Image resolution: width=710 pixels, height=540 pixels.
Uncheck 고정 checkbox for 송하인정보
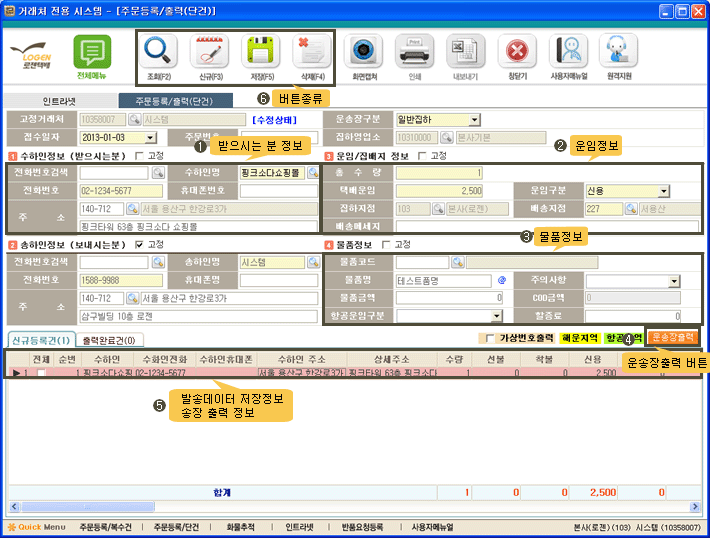point(139,245)
